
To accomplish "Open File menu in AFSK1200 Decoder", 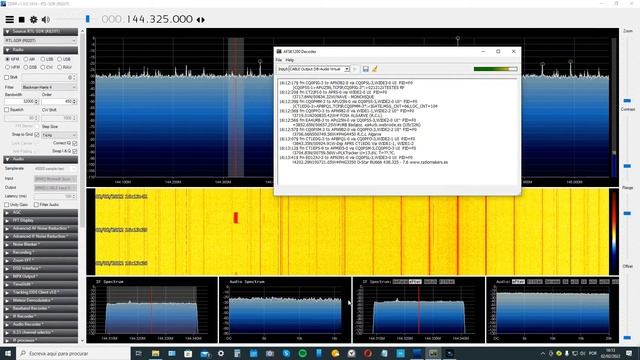I will click(279, 60).
